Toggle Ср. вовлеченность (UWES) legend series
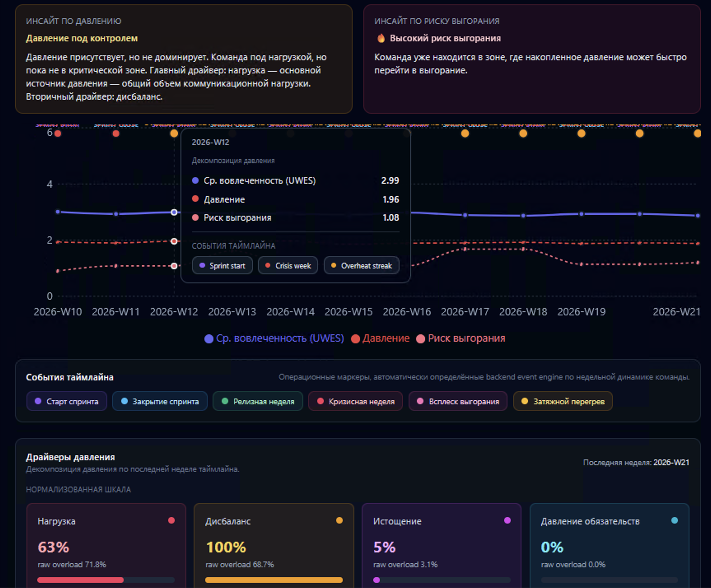The height and width of the screenshot is (588, 711). point(274,338)
